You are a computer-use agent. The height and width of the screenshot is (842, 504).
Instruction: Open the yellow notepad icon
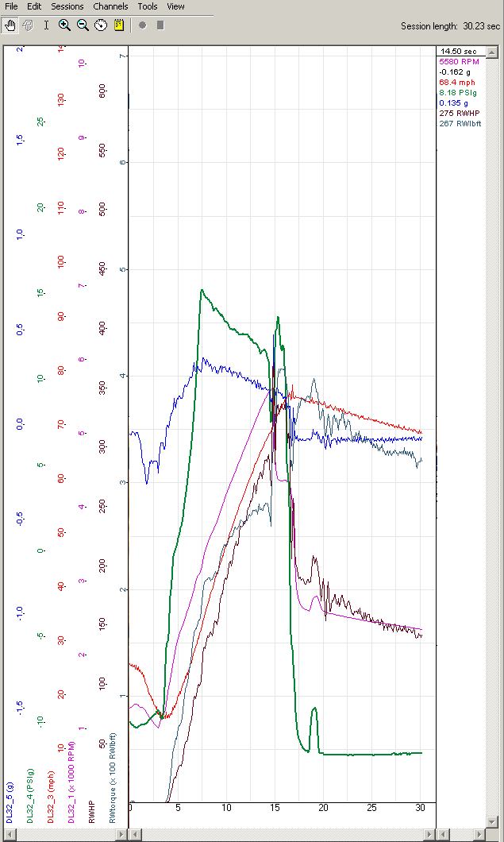pyautogui.click(x=119, y=25)
